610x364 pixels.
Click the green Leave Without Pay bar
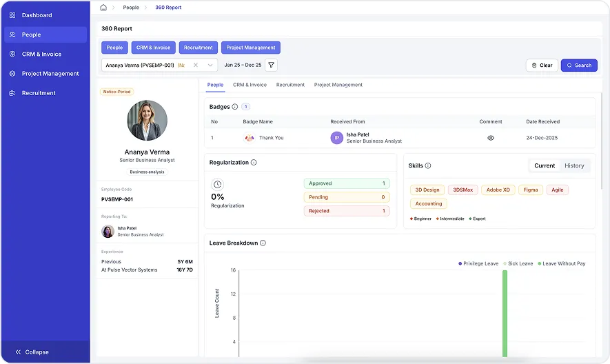505,314
